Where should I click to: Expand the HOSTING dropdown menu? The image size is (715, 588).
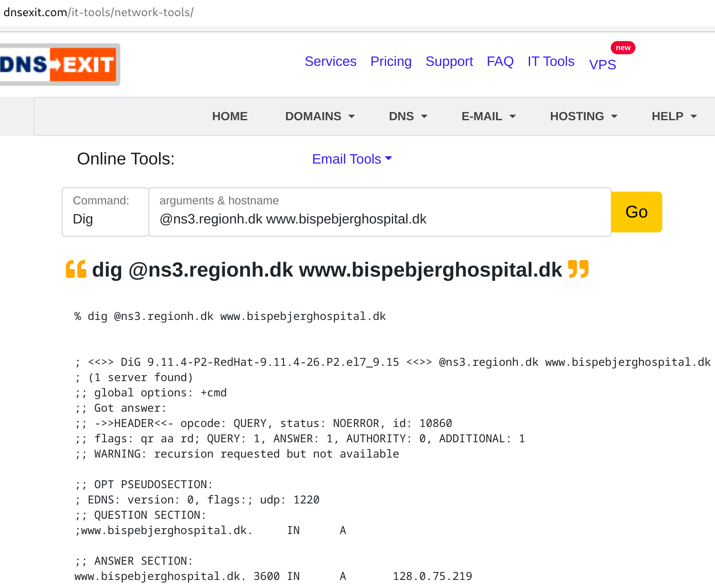pos(584,116)
